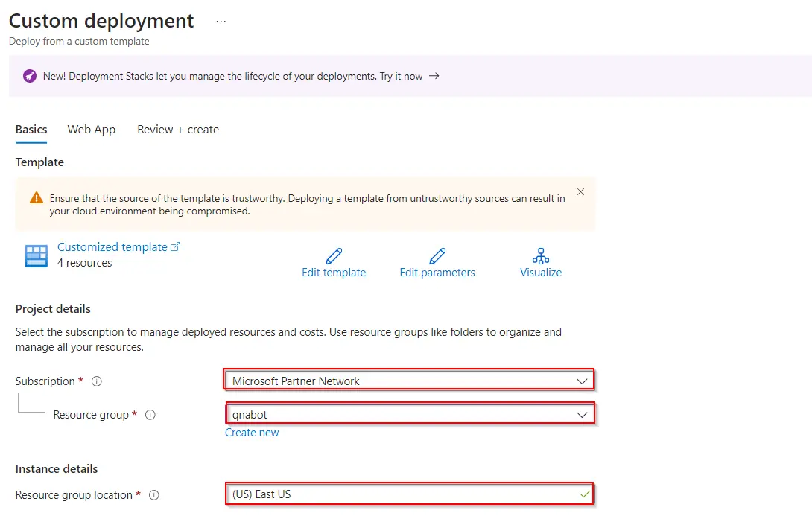Expand the Subscription dropdown
This screenshot has width=812, height=525.
[582, 381]
